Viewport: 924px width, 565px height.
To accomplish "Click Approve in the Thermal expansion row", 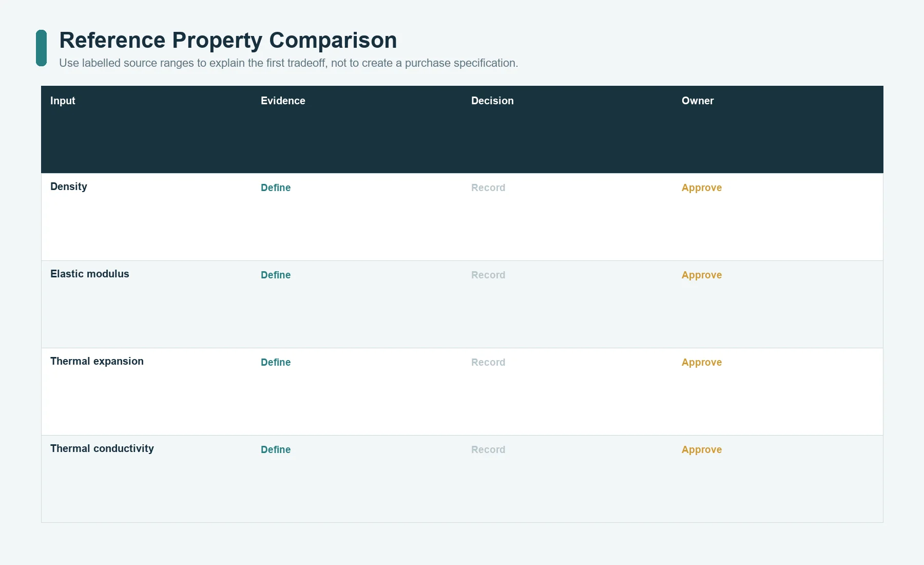I will tap(702, 362).
